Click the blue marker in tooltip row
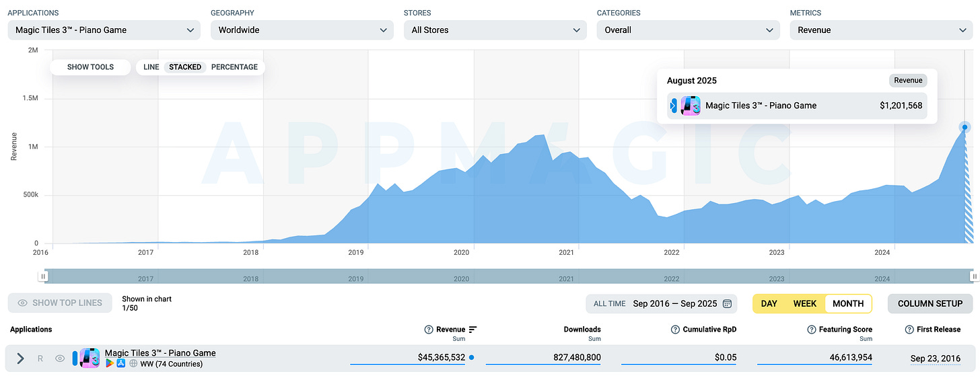Viewport: 980px width, 382px height. (674, 106)
